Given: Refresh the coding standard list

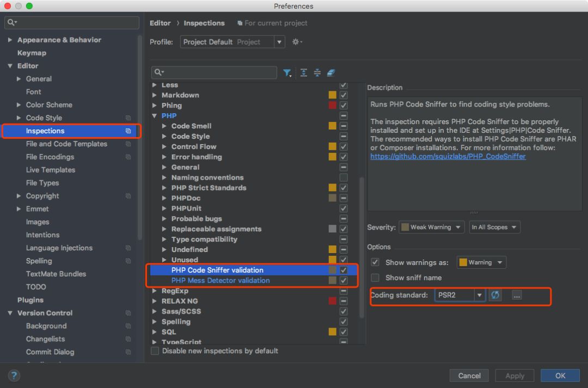Looking at the screenshot, I should pos(495,295).
